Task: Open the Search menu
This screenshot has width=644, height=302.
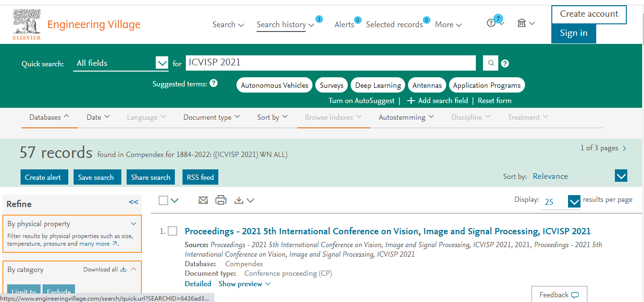Action: pyautogui.click(x=228, y=25)
